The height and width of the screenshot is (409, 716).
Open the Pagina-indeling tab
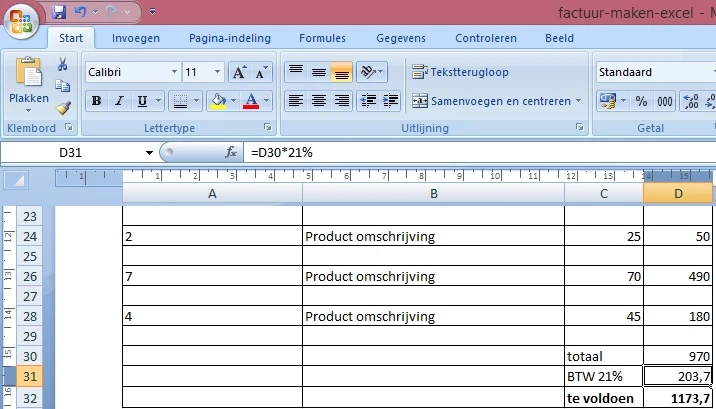point(230,38)
